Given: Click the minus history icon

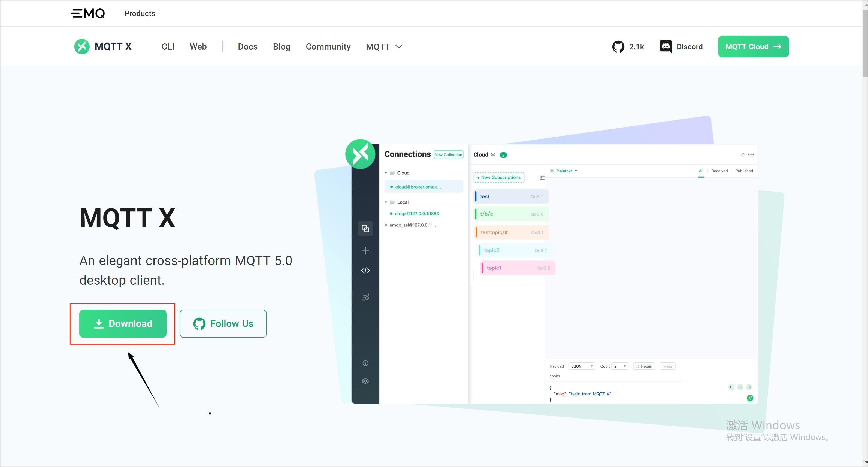Looking at the screenshot, I should click(740, 387).
